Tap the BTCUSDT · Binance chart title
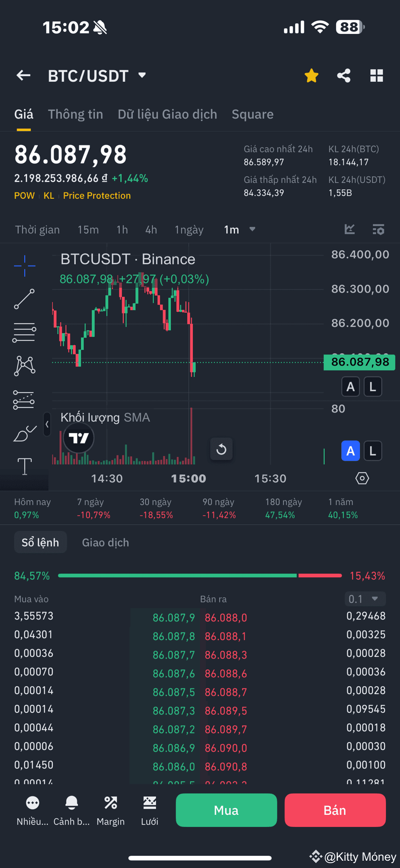Viewport: 400px width, 868px height. click(x=128, y=259)
